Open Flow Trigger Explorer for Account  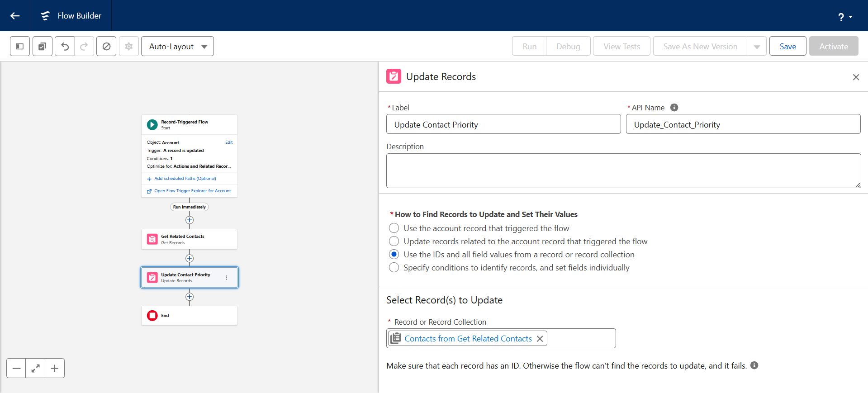coord(193,191)
